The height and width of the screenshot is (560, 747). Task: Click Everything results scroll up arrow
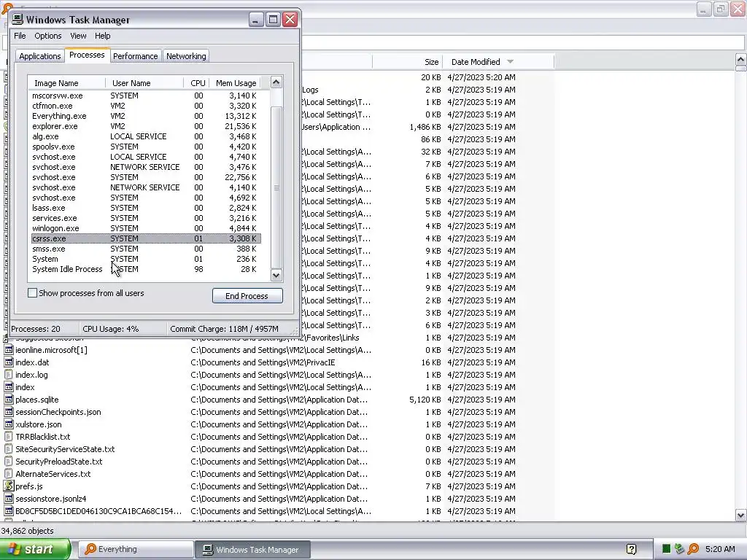(x=740, y=60)
